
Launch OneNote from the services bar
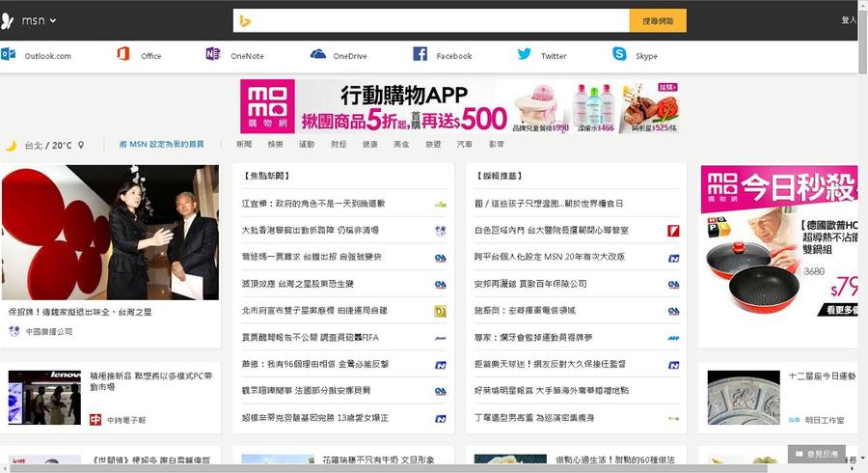click(213, 54)
